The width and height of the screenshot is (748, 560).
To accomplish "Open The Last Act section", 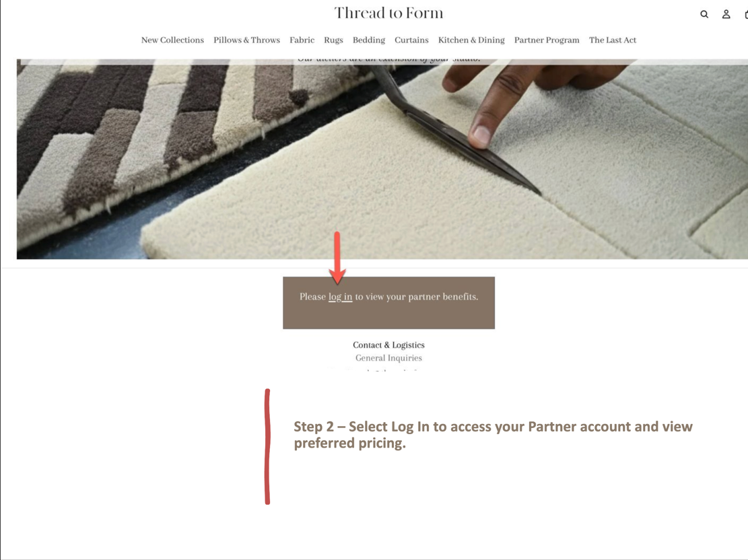I will (613, 40).
